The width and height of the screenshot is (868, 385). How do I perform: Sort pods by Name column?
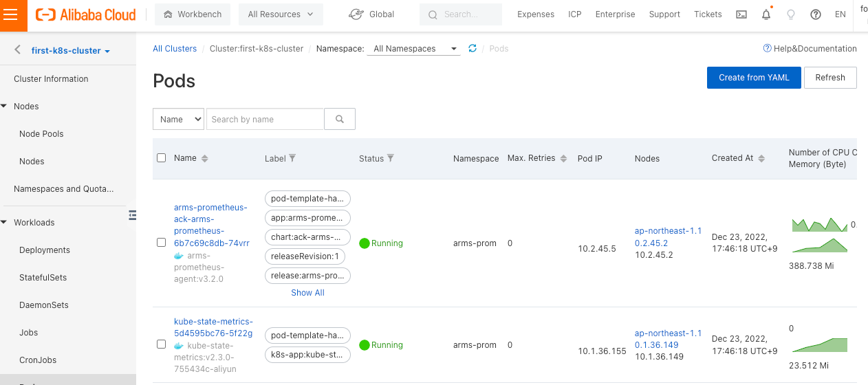pyautogui.click(x=204, y=158)
